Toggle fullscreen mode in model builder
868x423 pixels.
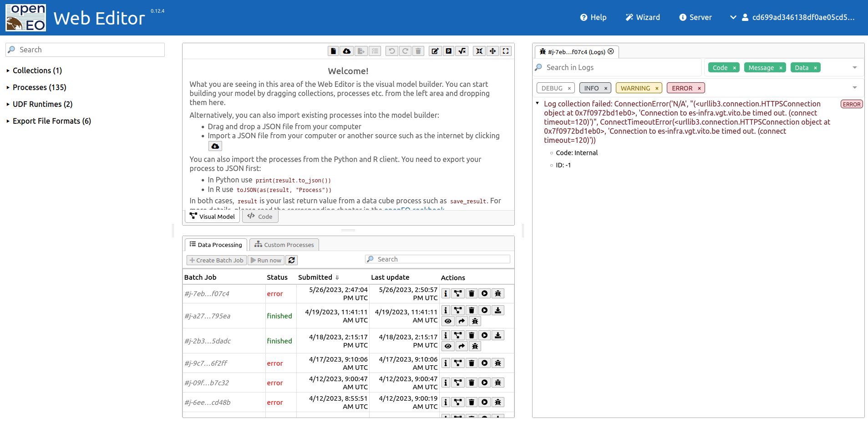click(505, 51)
